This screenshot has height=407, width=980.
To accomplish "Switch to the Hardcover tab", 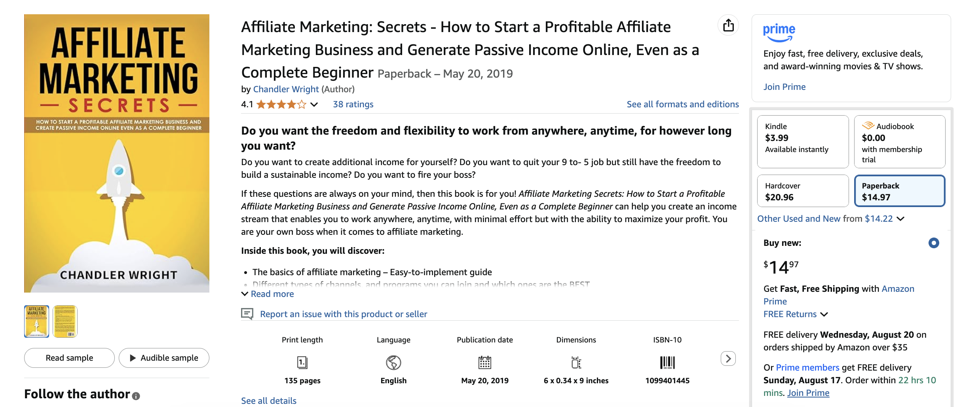I will (x=803, y=191).
